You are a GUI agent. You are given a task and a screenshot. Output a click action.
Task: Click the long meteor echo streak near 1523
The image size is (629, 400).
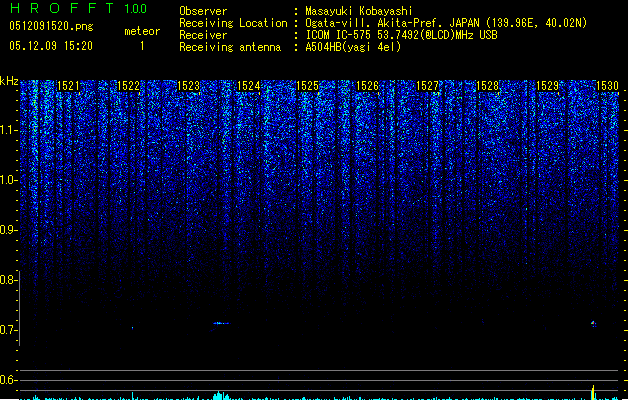[x=221, y=323]
